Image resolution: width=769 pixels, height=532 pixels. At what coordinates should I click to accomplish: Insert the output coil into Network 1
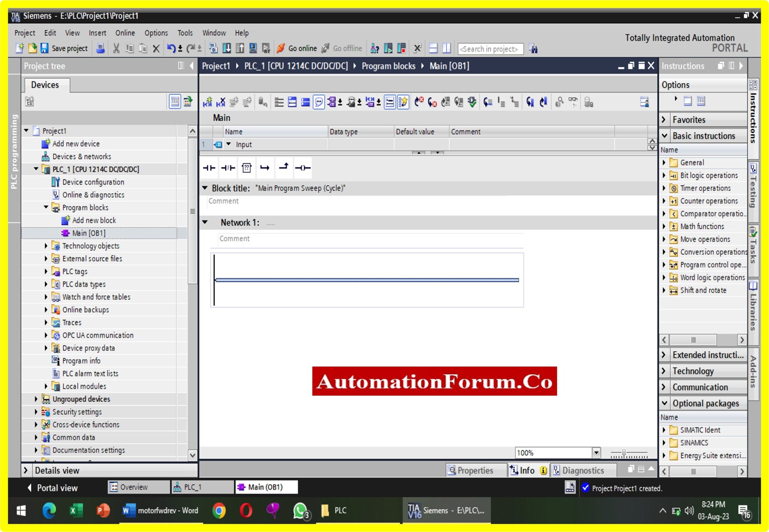(302, 168)
